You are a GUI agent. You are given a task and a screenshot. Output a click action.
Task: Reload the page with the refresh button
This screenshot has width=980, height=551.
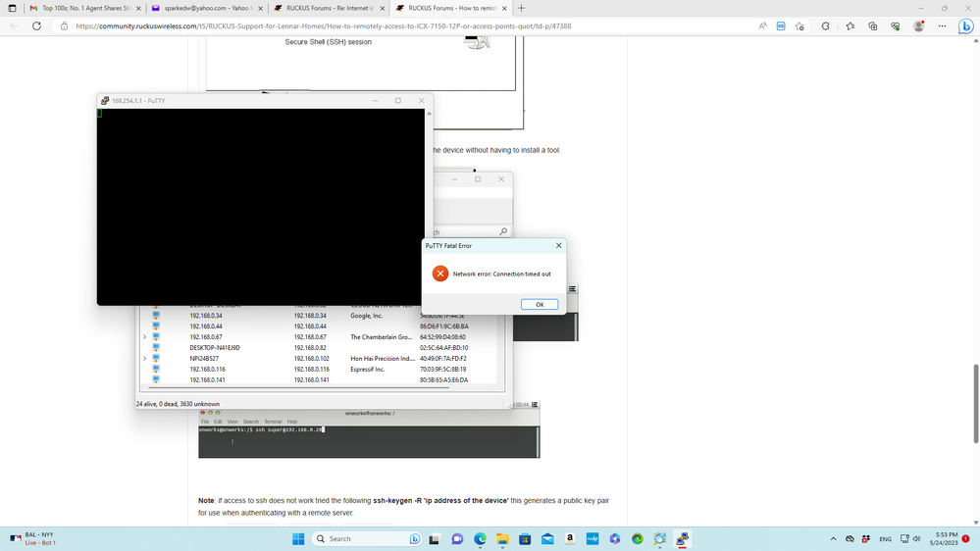[36, 26]
